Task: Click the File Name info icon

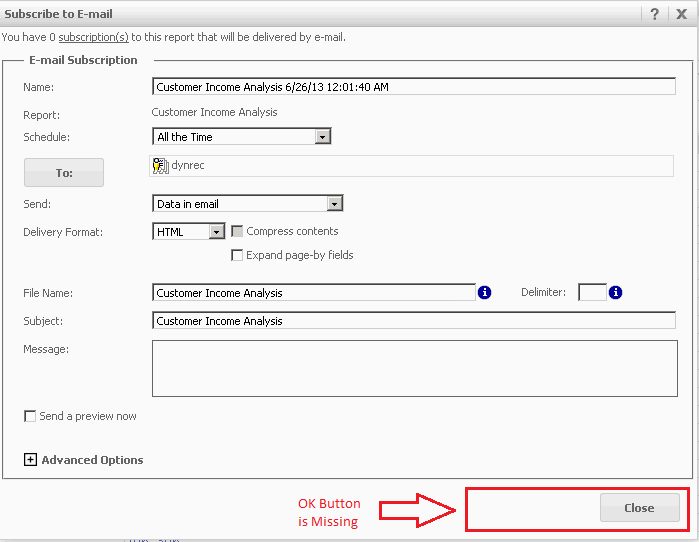Action: point(485,292)
